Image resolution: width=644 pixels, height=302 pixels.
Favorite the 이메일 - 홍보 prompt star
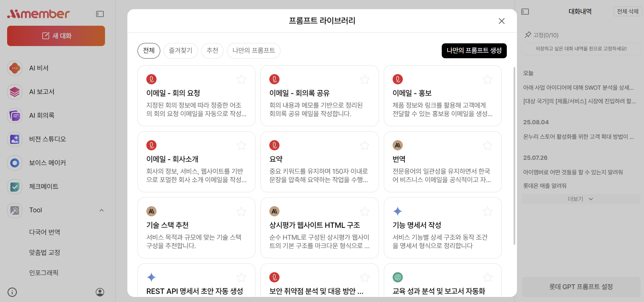(x=487, y=79)
